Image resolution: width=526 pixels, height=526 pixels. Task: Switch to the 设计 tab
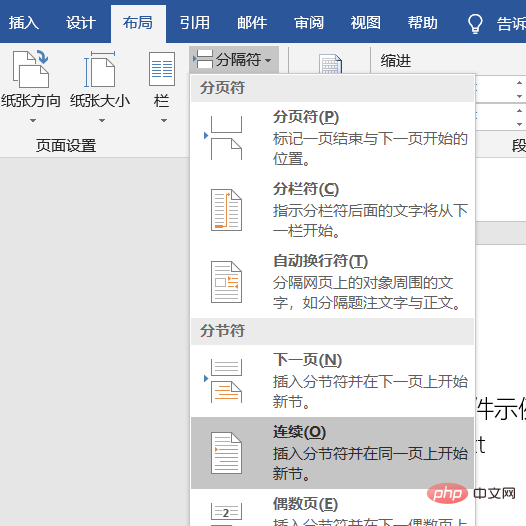coord(81,23)
